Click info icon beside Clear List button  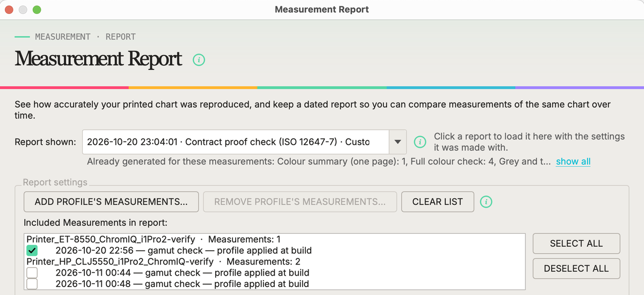[x=486, y=202]
